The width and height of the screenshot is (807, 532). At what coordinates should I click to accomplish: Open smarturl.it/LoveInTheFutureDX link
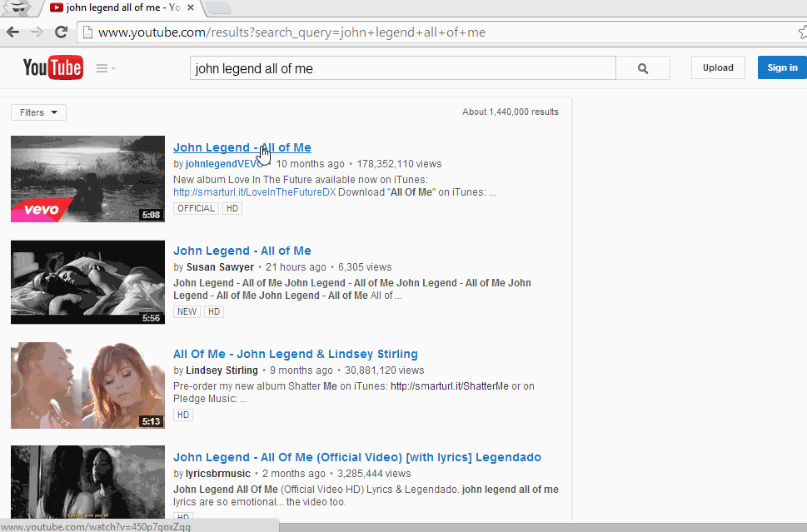click(x=254, y=192)
